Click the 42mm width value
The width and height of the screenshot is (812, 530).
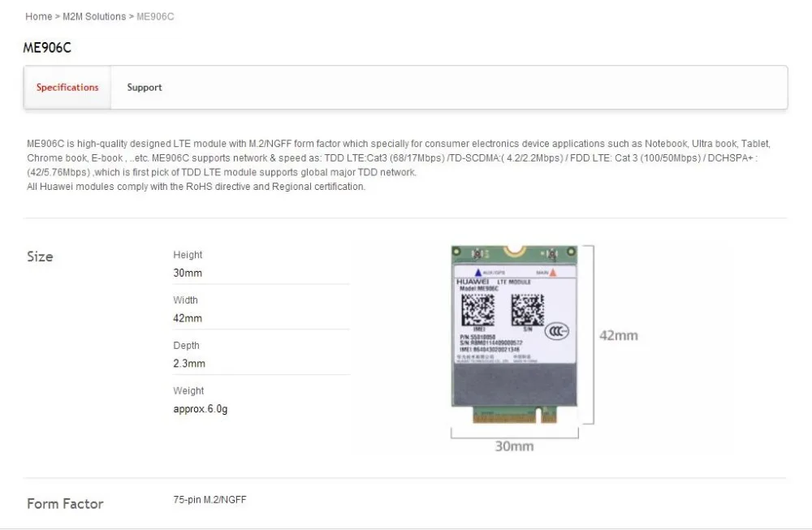pos(188,318)
